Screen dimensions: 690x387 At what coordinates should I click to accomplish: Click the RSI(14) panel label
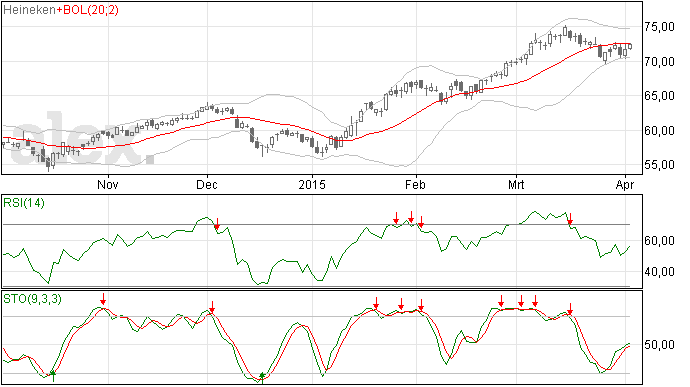pos(24,203)
